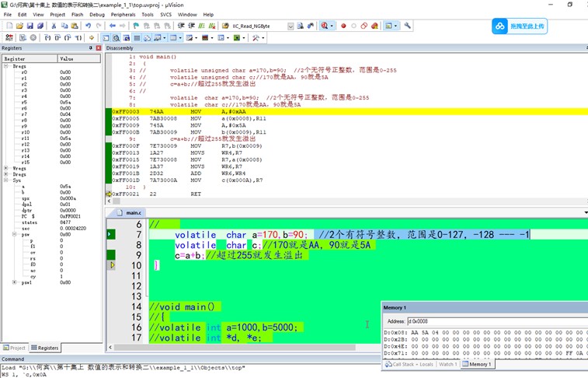
Task: Switch to the Watch 1 tab
Action: 447,364
